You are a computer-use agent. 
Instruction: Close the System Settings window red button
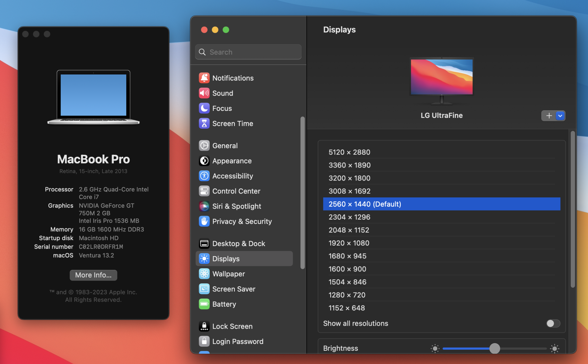click(x=204, y=30)
